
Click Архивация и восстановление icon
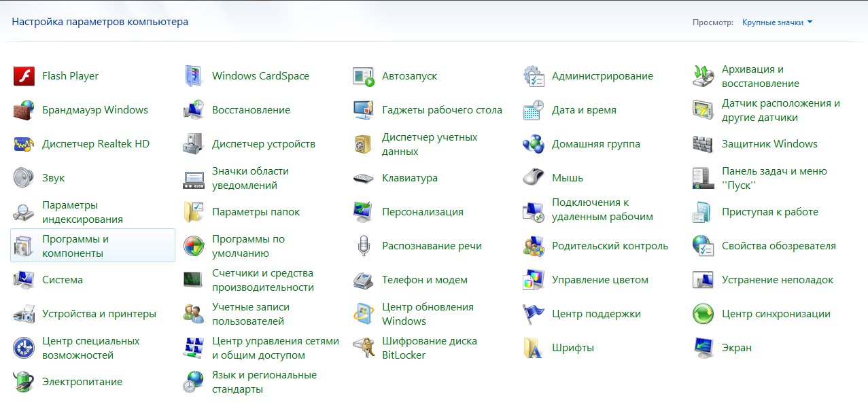tap(704, 76)
